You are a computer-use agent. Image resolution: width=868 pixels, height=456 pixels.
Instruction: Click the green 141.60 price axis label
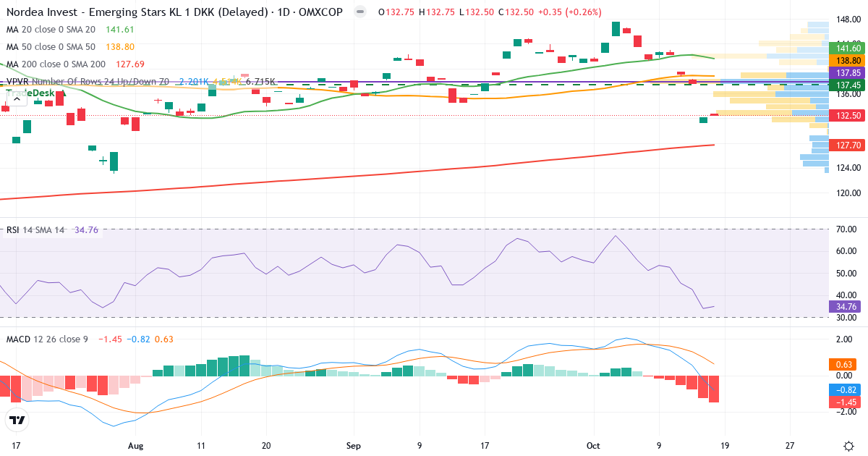click(x=848, y=48)
